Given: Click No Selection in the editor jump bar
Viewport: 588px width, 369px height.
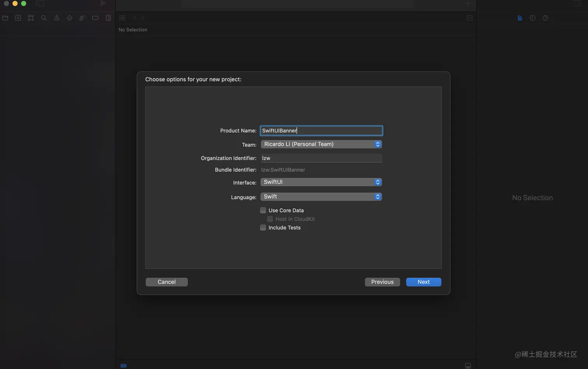Looking at the screenshot, I should 133,30.
